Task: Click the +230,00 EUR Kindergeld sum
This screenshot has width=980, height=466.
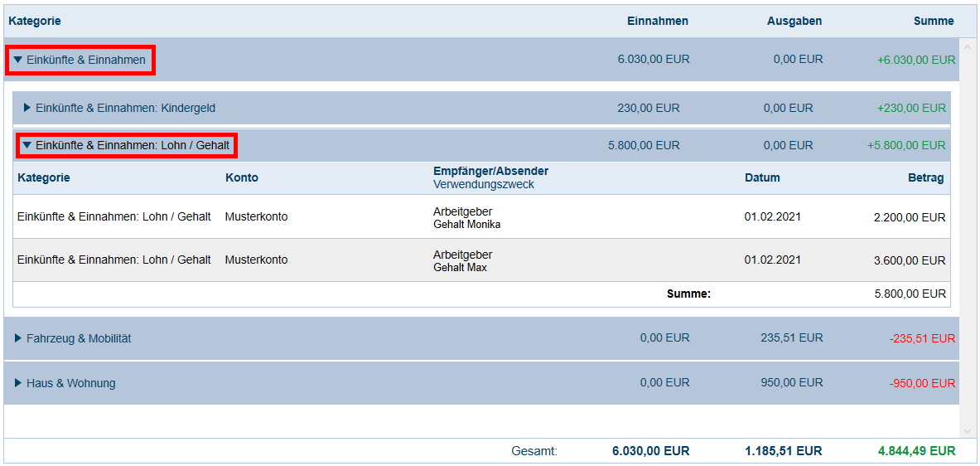Action: tap(911, 108)
